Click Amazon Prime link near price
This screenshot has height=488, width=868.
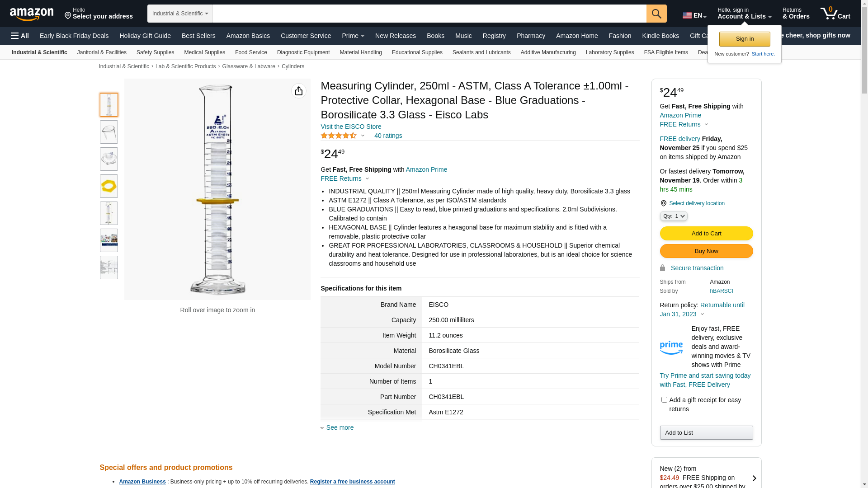pyautogui.click(x=426, y=169)
